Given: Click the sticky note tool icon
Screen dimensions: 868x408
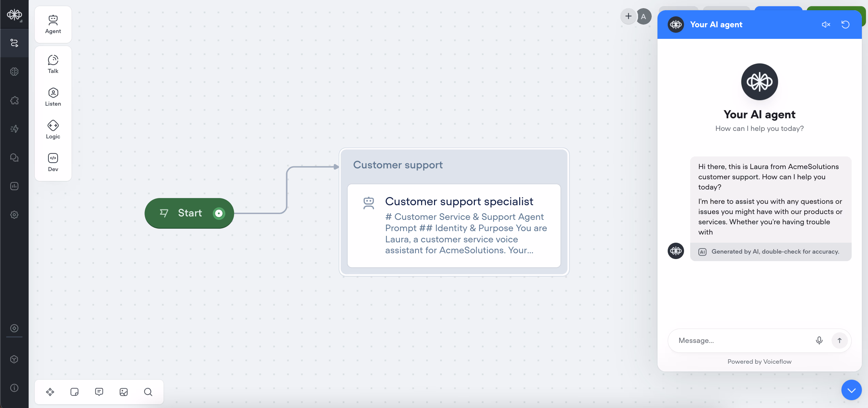Looking at the screenshot, I should click(74, 392).
